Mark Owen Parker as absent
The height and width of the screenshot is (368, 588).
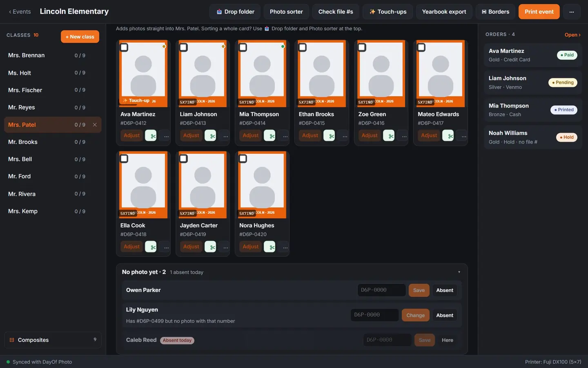coord(445,290)
